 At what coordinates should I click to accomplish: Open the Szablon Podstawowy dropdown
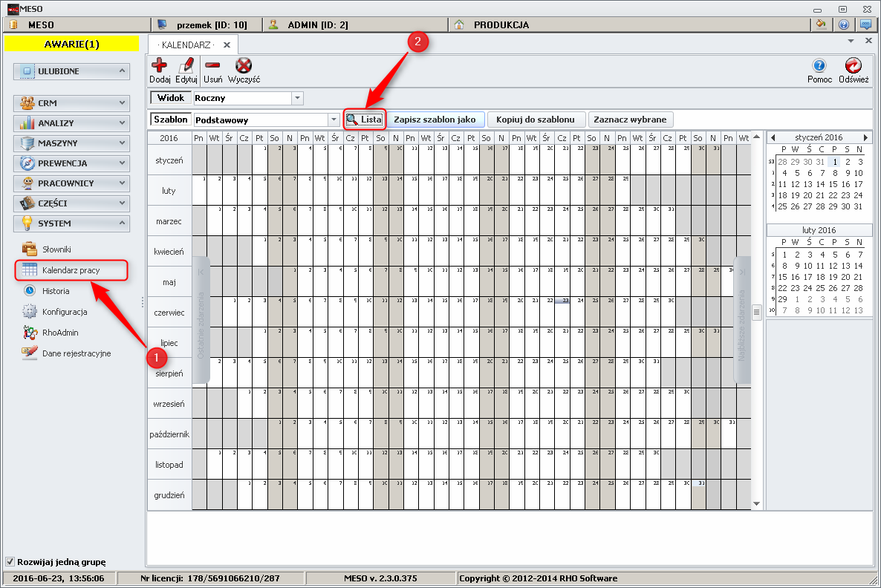tap(334, 120)
